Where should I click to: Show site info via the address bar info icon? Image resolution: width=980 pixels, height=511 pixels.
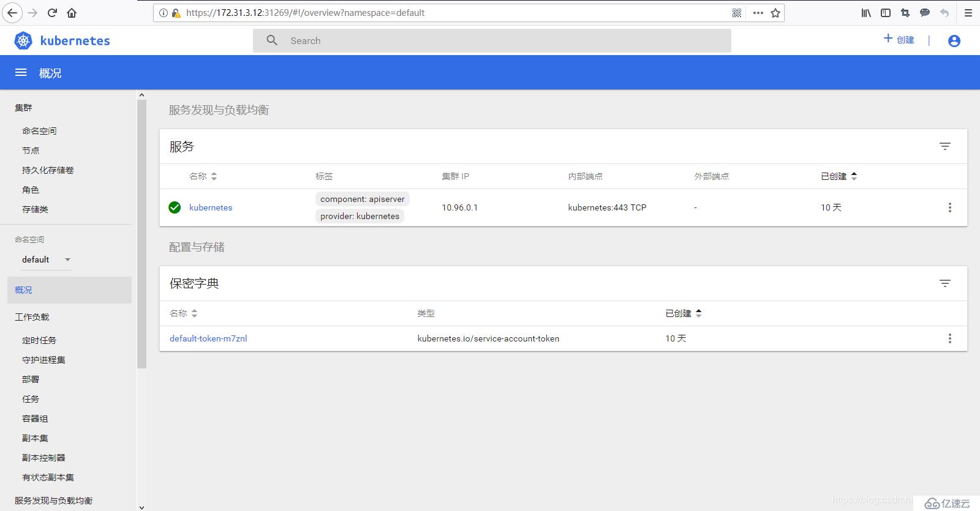(x=164, y=13)
